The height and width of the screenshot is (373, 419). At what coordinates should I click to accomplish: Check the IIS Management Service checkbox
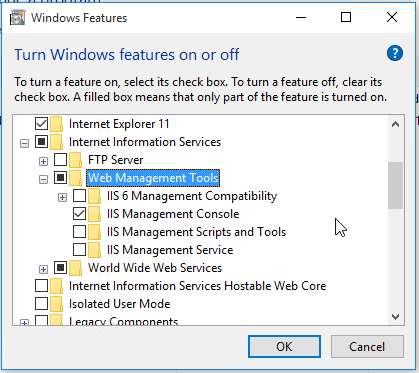(x=79, y=250)
